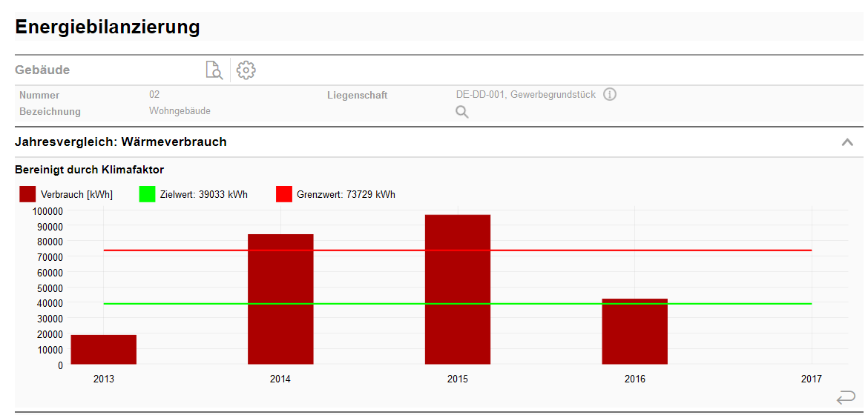
Task: Open the building document search icon
Action: tap(214, 70)
